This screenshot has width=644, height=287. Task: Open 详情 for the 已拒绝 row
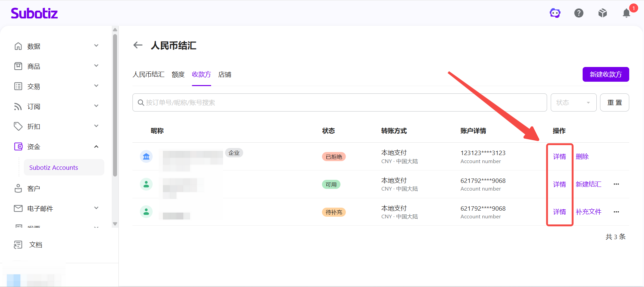(559, 156)
